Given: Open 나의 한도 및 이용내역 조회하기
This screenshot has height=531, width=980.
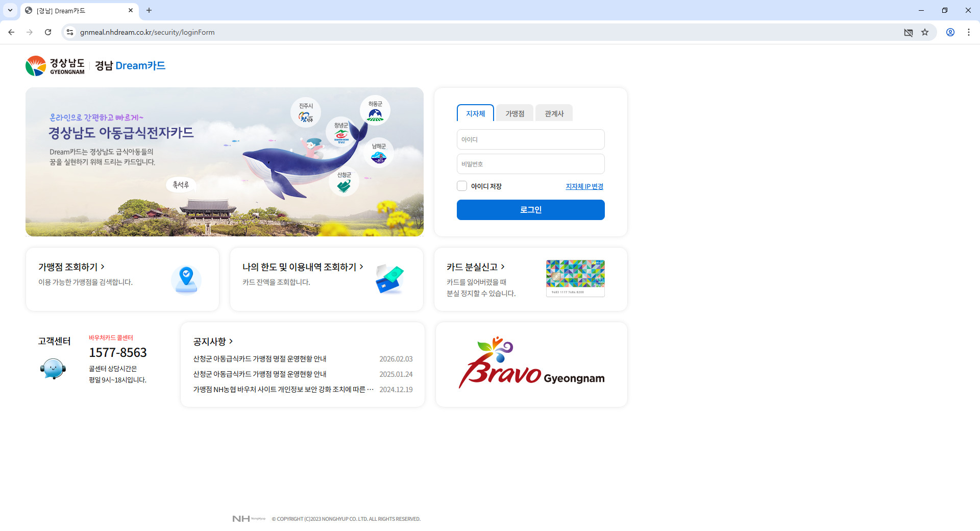Looking at the screenshot, I should [x=303, y=267].
